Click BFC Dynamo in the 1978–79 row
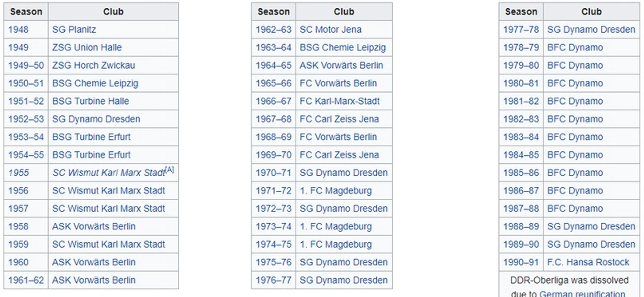 click(x=575, y=48)
